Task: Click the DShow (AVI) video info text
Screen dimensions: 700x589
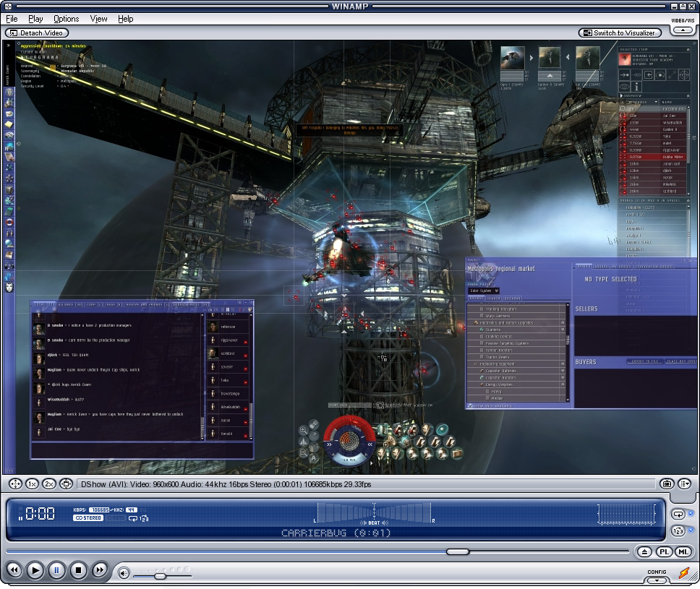Action: [226, 484]
